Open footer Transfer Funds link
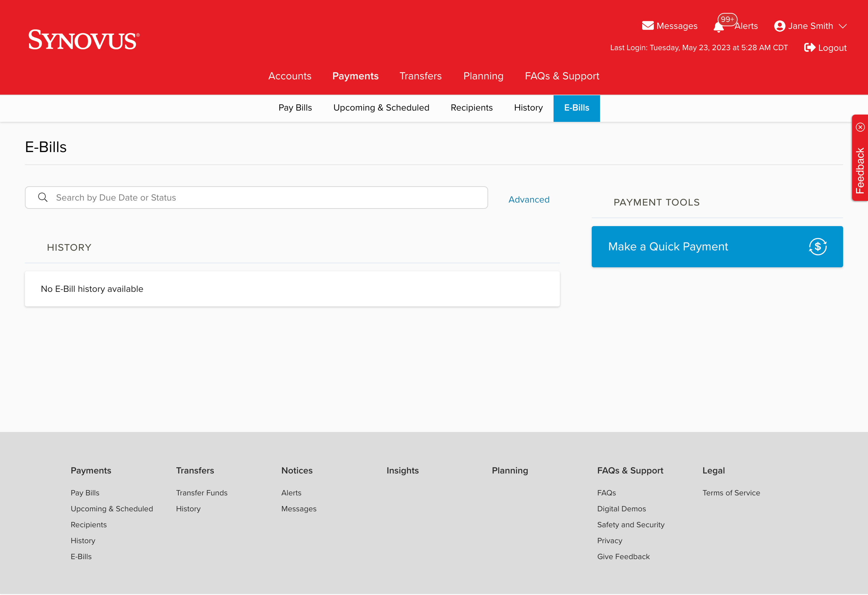The height and width of the screenshot is (595, 868). point(201,493)
